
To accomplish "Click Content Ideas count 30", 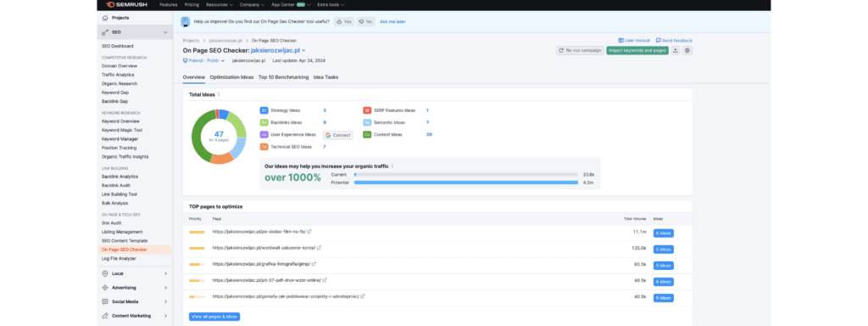I will 429,135.
